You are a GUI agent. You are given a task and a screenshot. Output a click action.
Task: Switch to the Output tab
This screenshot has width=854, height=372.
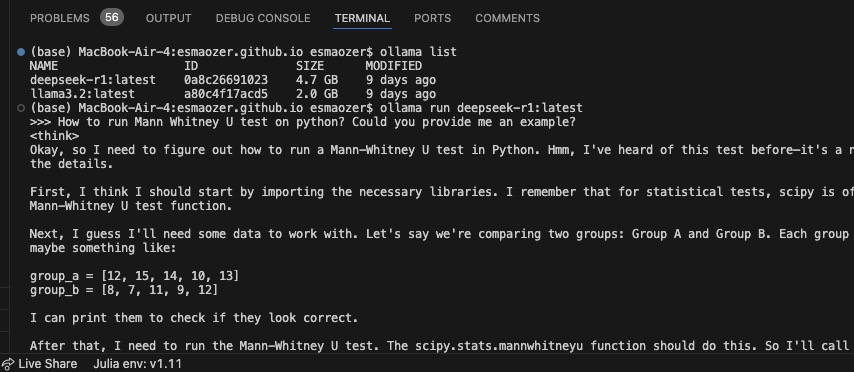168,18
